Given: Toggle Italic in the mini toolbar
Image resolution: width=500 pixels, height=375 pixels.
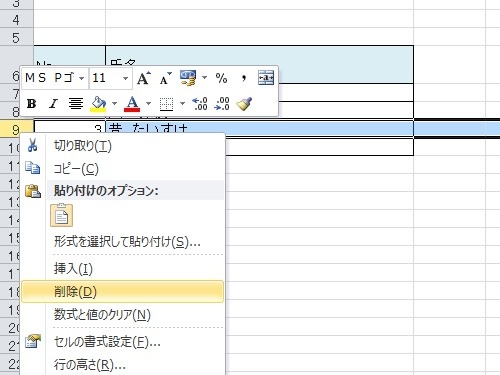Looking at the screenshot, I should pos(53,104).
